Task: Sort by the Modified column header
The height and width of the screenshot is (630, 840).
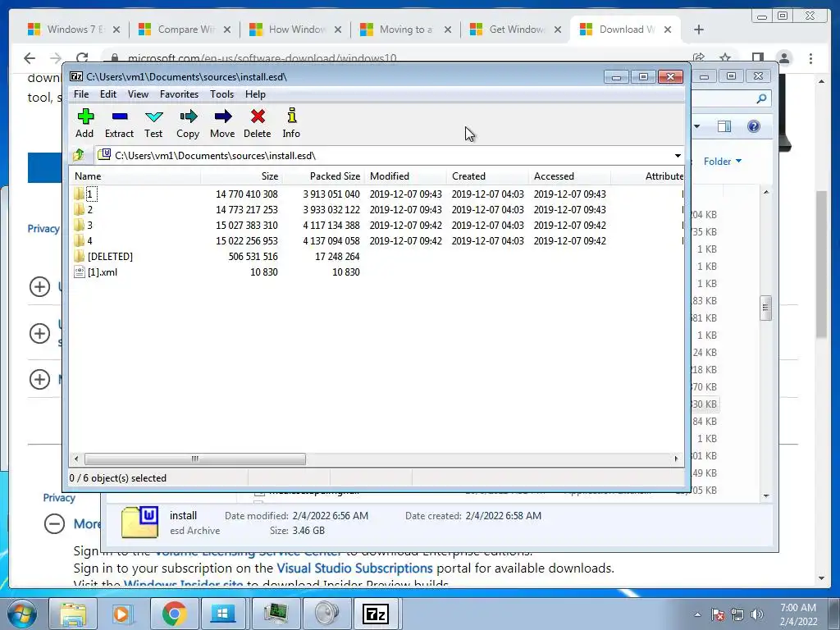Action: (x=405, y=176)
